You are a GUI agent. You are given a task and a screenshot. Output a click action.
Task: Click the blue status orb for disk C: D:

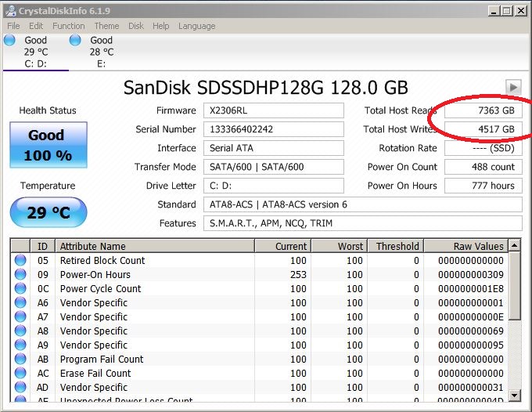tap(10, 40)
